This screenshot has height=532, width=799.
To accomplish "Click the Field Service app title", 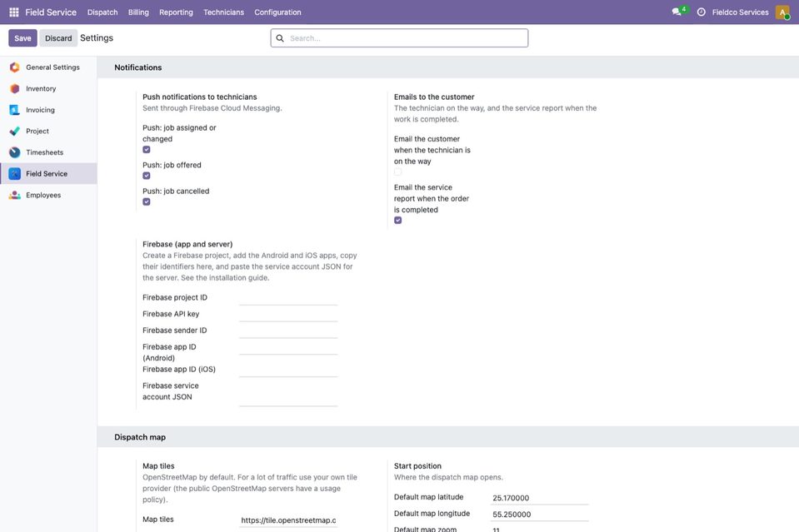I will (x=51, y=12).
